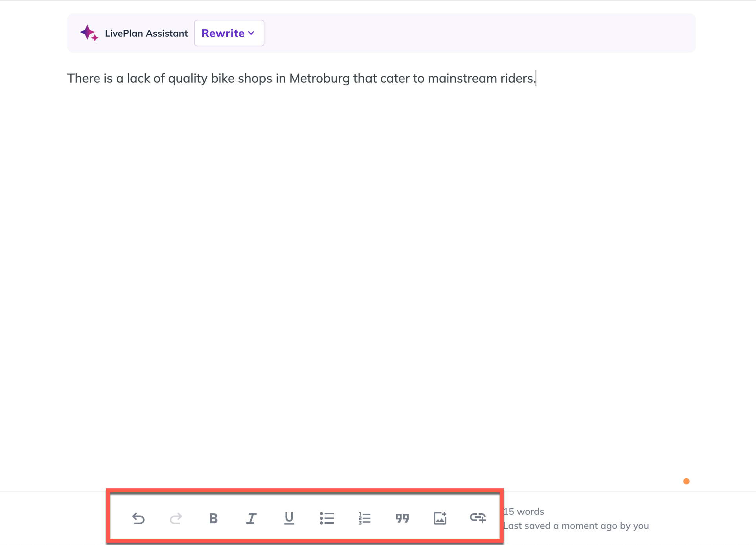The height and width of the screenshot is (545, 756).
Task: Toggle italic formatting
Action: (x=251, y=518)
